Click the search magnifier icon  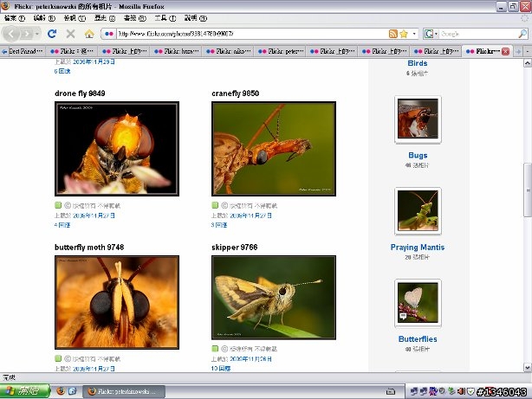522,34
